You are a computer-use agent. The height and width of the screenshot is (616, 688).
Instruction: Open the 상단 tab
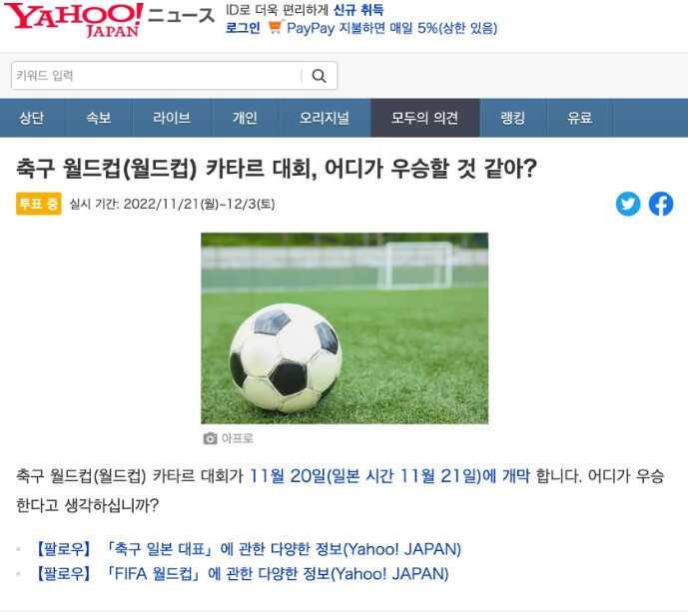(x=32, y=118)
